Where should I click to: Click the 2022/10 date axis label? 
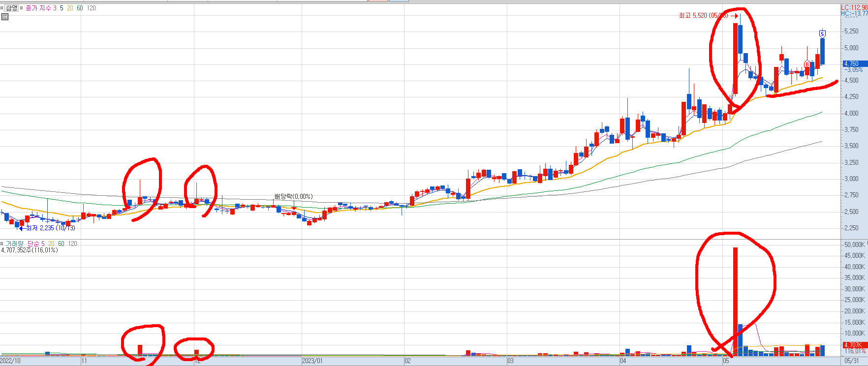click(10, 361)
